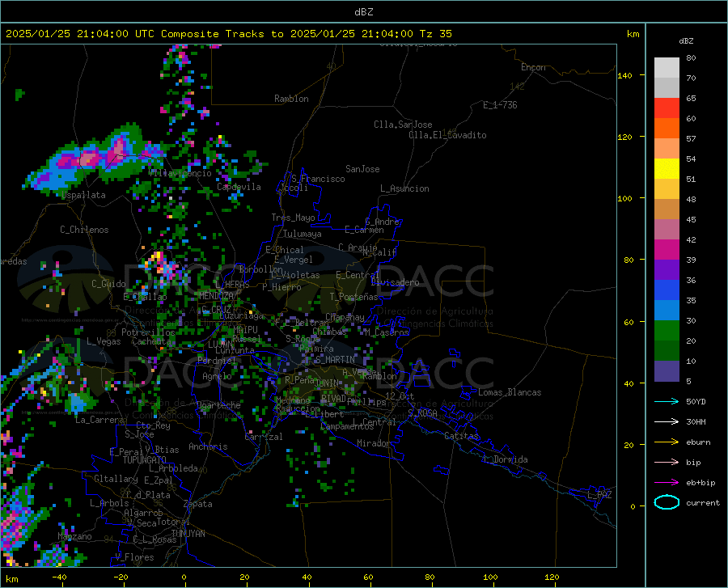Pick the slate 5-10 dBZ swatch
The width and height of the screenshot is (728, 588).
[x=667, y=371]
